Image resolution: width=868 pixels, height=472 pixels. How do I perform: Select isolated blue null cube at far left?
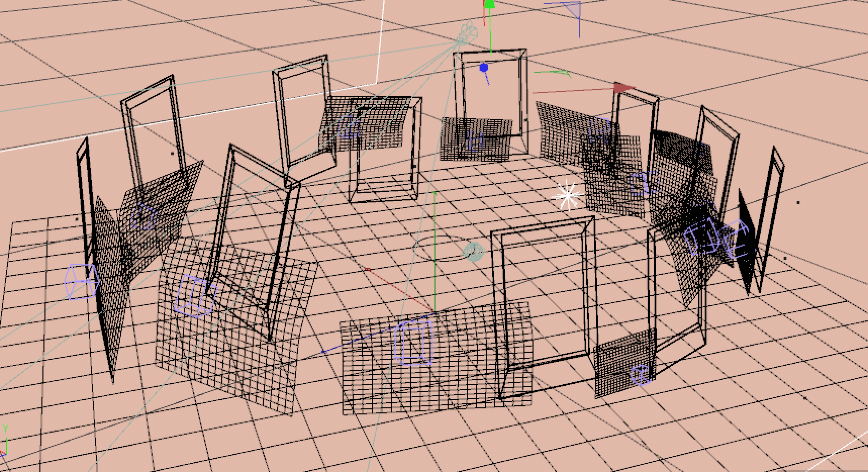pyautogui.click(x=81, y=280)
